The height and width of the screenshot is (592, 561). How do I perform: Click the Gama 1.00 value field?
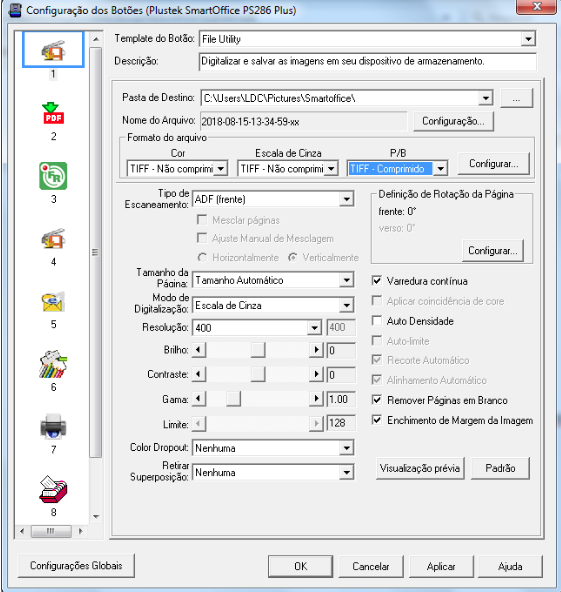pyautogui.click(x=341, y=399)
